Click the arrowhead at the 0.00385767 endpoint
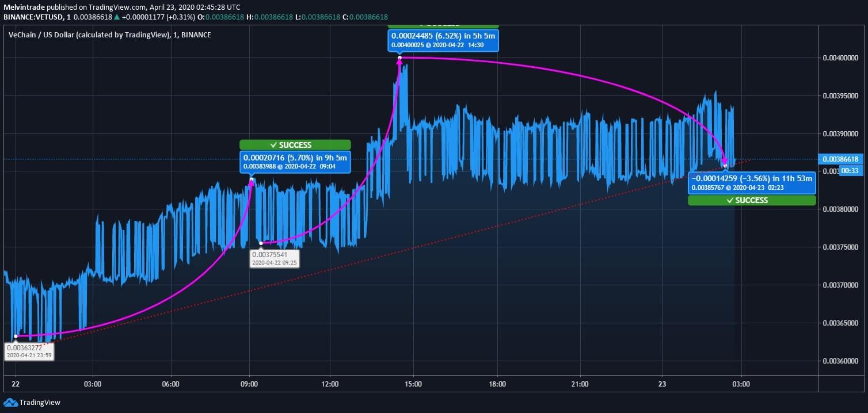Viewport: 868px width, 413px height. (x=725, y=162)
